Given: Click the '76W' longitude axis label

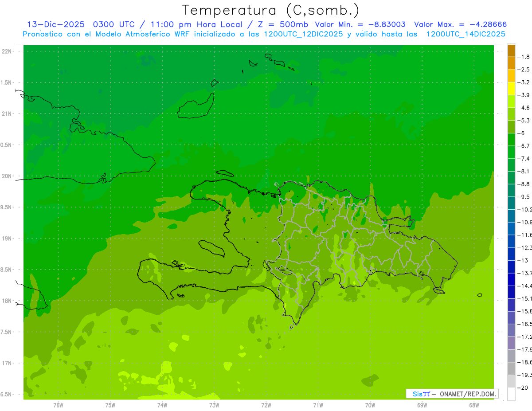Looking at the screenshot, I should pos(58,405).
